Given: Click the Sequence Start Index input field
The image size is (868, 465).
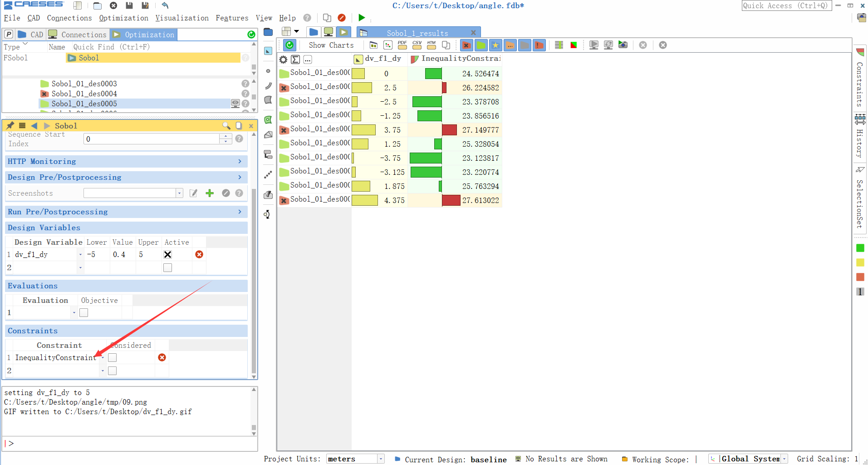Looking at the screenshot, I should 152,139.
